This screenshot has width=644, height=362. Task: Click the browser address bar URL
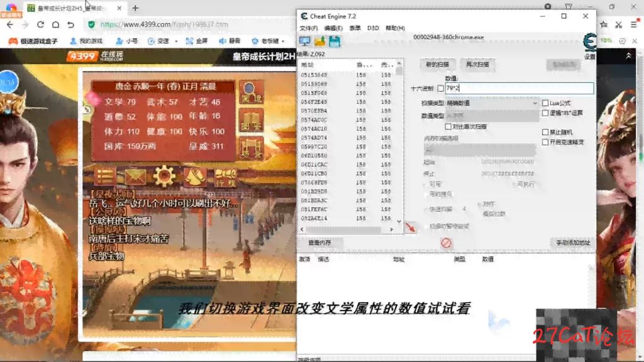coord(164,25)
